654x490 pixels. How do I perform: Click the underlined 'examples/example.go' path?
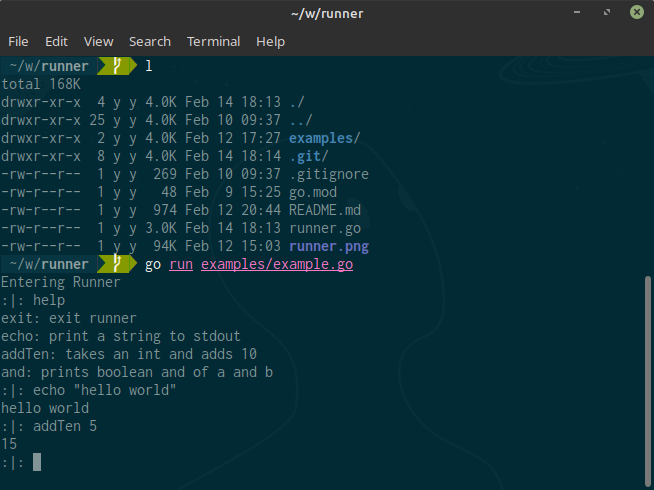click(x=277, y=264)
